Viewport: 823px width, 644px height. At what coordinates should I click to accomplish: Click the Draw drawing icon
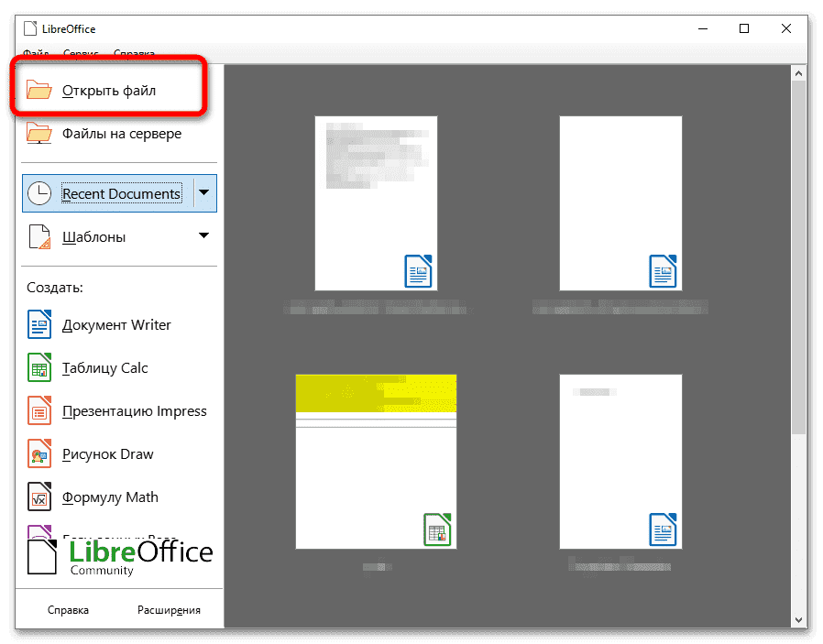(x=39, y=454)
